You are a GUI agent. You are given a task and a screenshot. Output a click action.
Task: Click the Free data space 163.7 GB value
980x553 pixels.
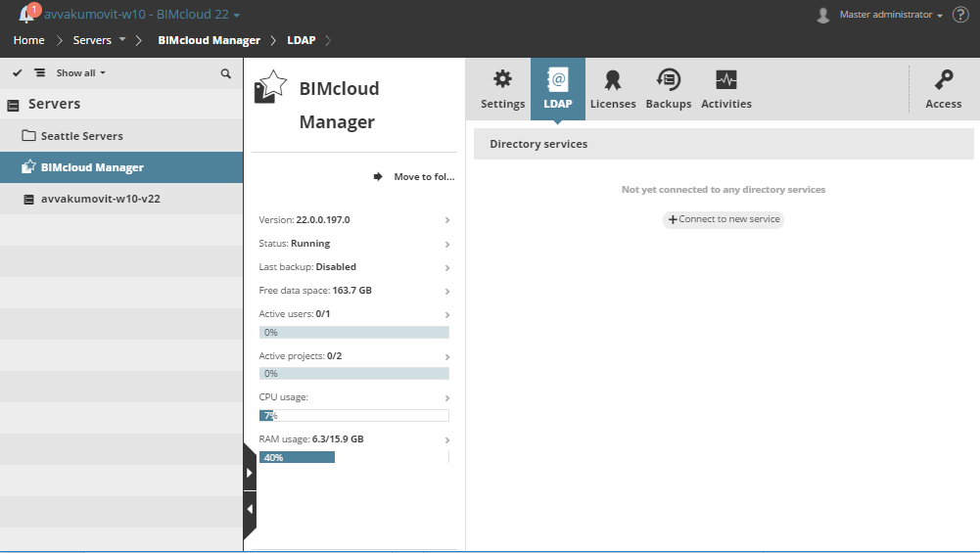[351, 291]
